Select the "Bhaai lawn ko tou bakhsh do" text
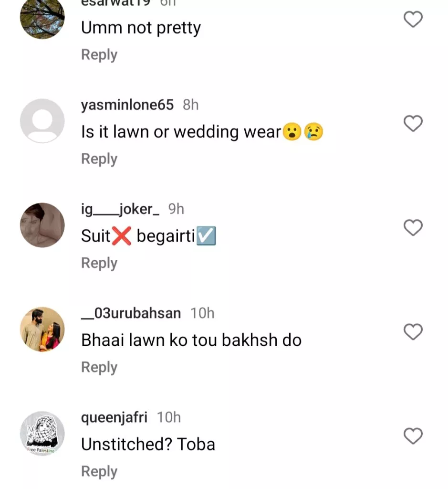Viewport: 448px width, 489px height. pos(191,340)
